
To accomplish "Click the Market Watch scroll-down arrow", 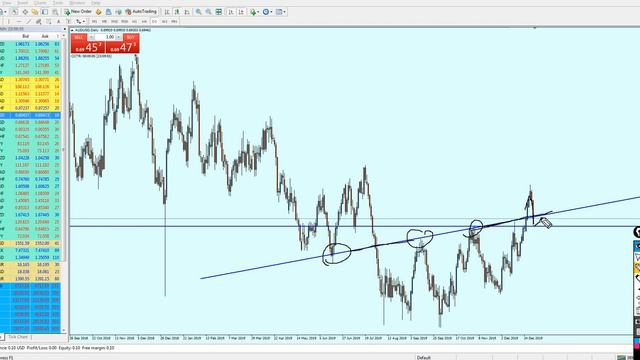I will coord(64,330).
